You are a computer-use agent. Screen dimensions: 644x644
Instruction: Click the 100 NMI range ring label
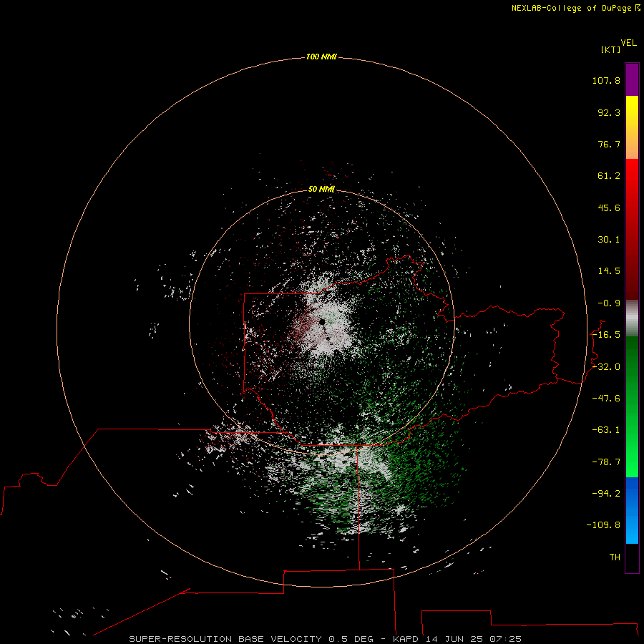pyautogui.click(x=321, y=57)
